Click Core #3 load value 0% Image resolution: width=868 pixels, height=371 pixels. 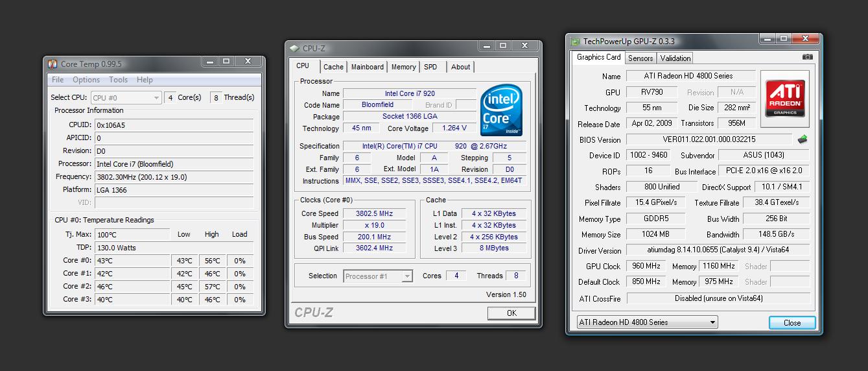[240, 300]
